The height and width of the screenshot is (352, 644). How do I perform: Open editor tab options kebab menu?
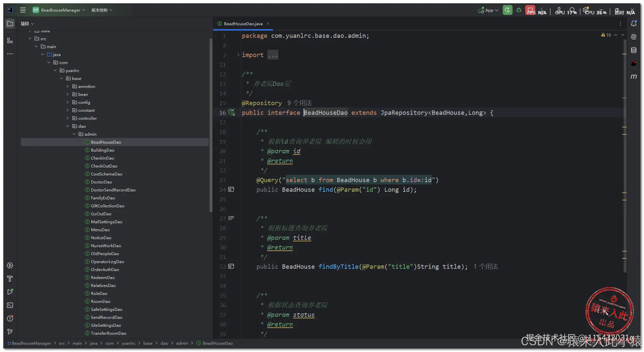pyautogui.click(x=620, y=24)
